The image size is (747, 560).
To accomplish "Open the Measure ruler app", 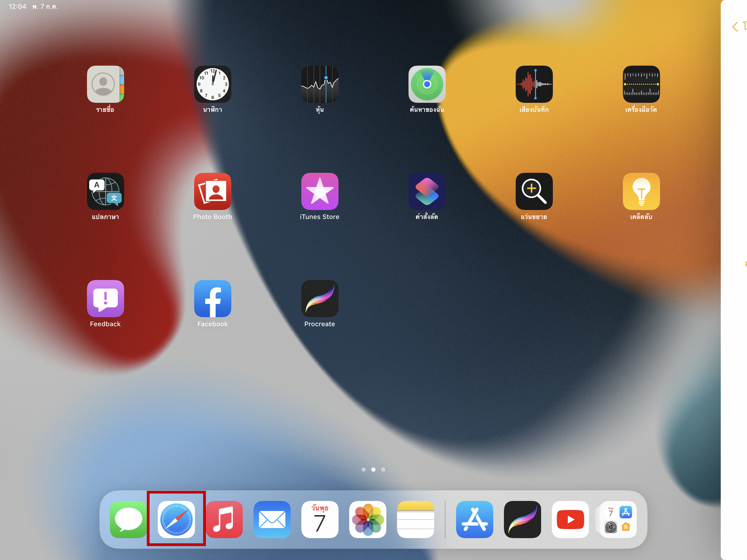I will click(641, 84).
